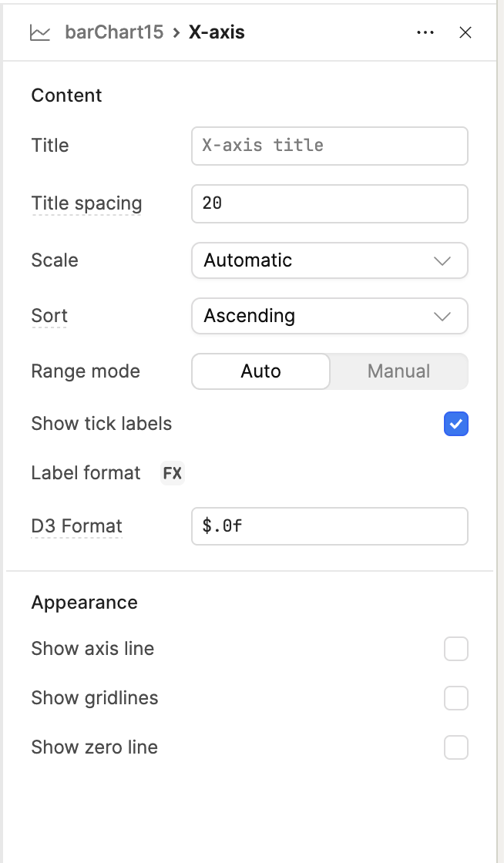Toggle the FX button for Label format
The height and width of the screenshot is (863, 504).
pyautogui.click(x=173, y=473)
